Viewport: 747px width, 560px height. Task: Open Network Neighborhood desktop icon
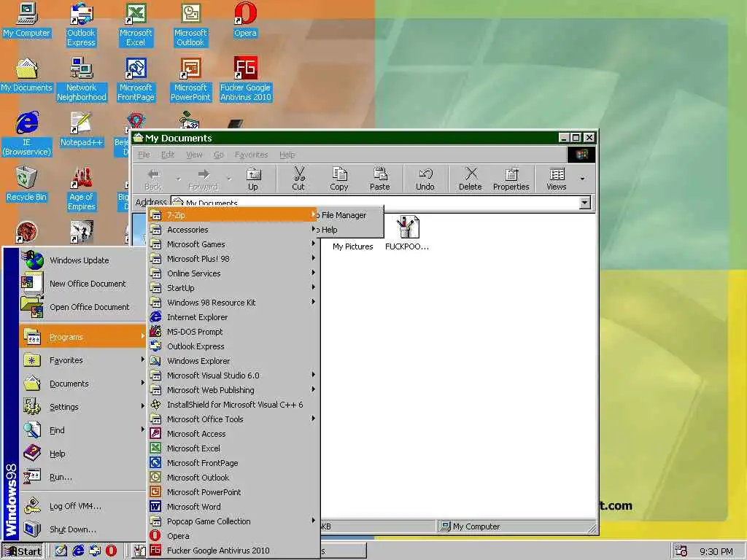[82, 79]
